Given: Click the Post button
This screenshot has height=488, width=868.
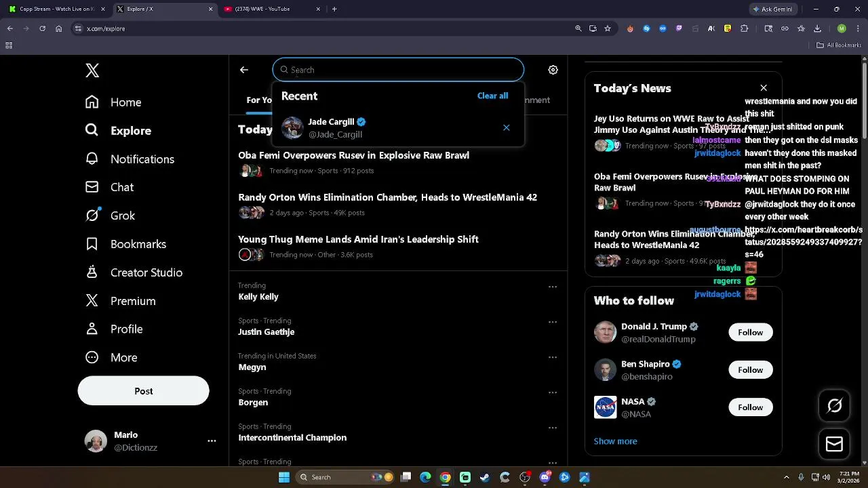Looking at the screenshot, I should [144, 391].
